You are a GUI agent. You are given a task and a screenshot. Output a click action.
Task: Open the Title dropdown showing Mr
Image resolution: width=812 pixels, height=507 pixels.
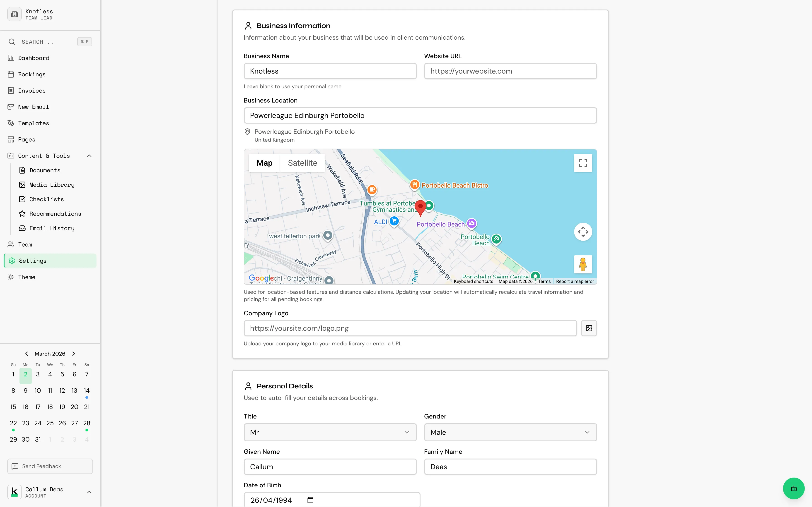pos(330,432)
